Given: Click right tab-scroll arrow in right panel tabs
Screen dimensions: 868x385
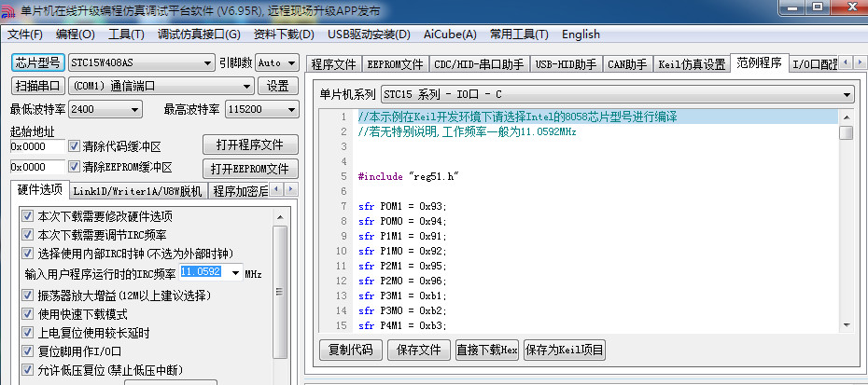Looking at the screenshot, I should tap(860, 62).
